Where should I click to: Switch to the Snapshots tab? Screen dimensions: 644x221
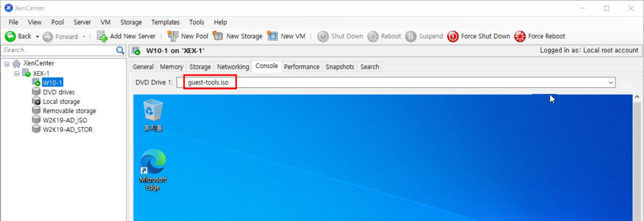[340, 67]
